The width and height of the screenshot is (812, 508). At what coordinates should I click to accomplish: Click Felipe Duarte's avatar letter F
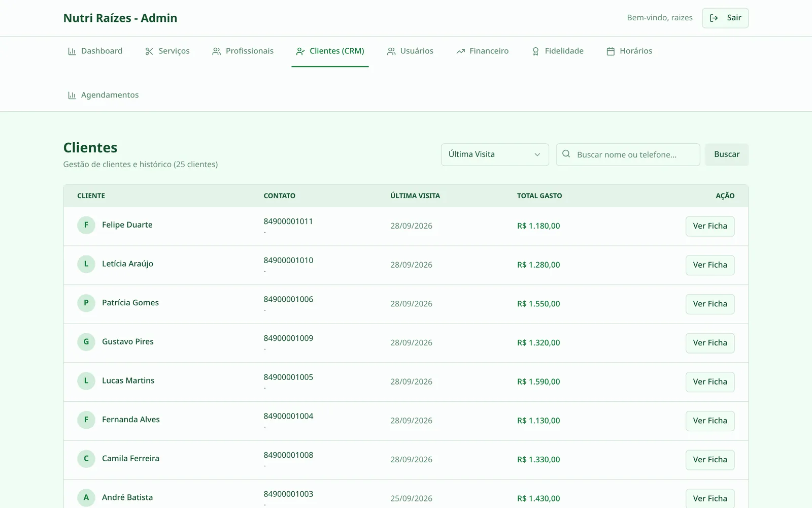pyautogui.click(x=86, y=225)
